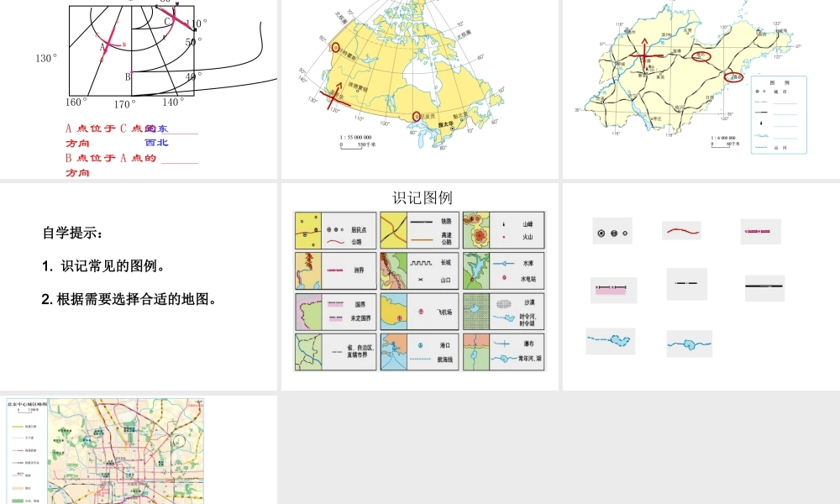Click the dotted desert symbol beside 沙漠
This screenshot has width=840, height=504.
tap(503, 304)
